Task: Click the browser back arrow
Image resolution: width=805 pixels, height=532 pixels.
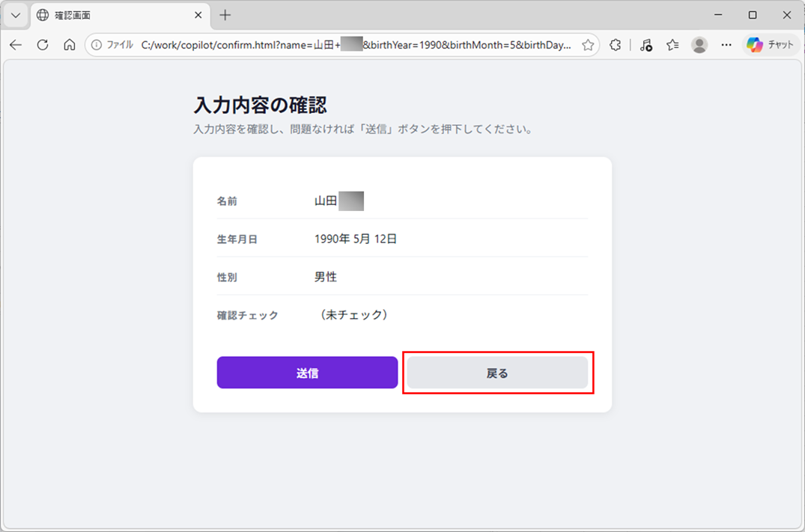Action: point(16,45)
